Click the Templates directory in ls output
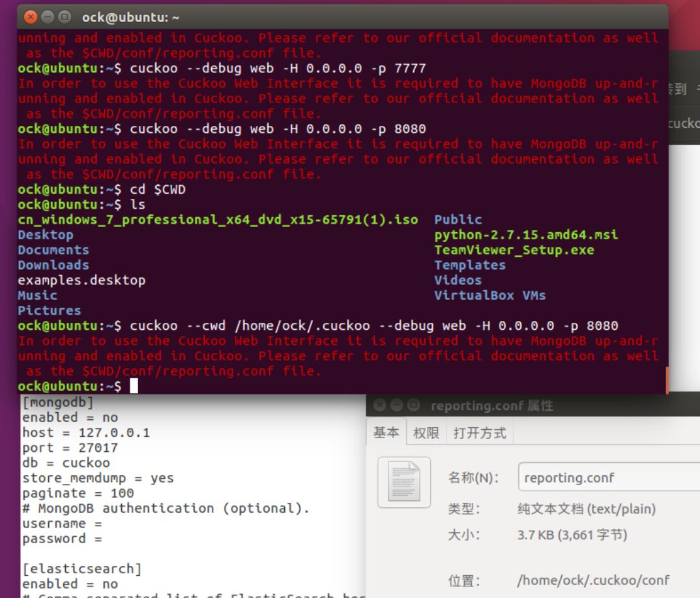 [x=470, y=265]
